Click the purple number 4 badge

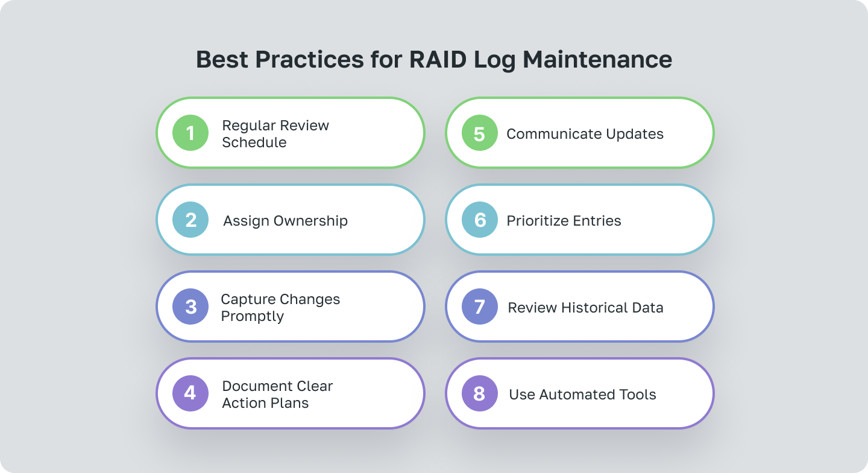pyautogui.click(x=190, y=393)
